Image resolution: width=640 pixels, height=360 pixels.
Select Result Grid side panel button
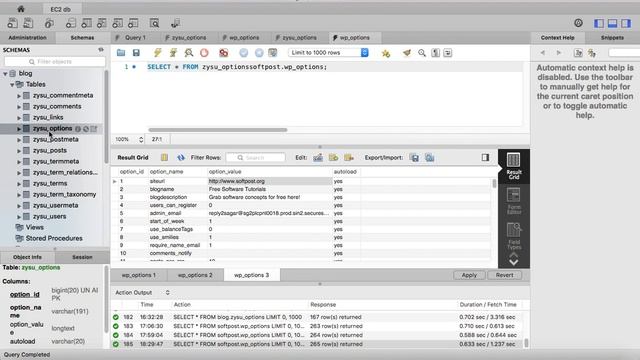point(513,166)
